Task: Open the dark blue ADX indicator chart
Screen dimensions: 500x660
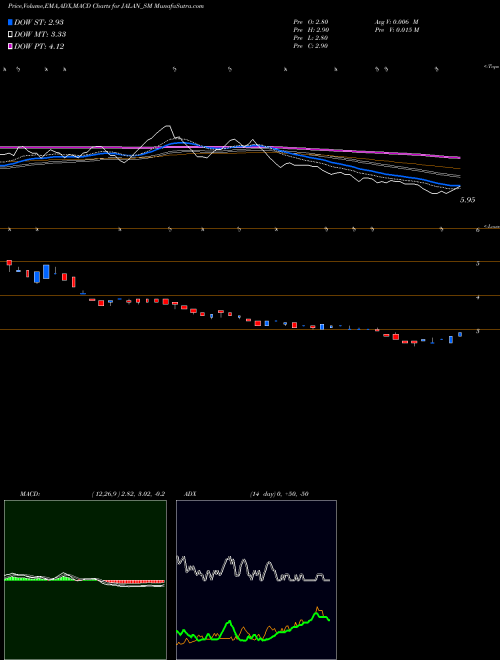Action: [256, 580]
